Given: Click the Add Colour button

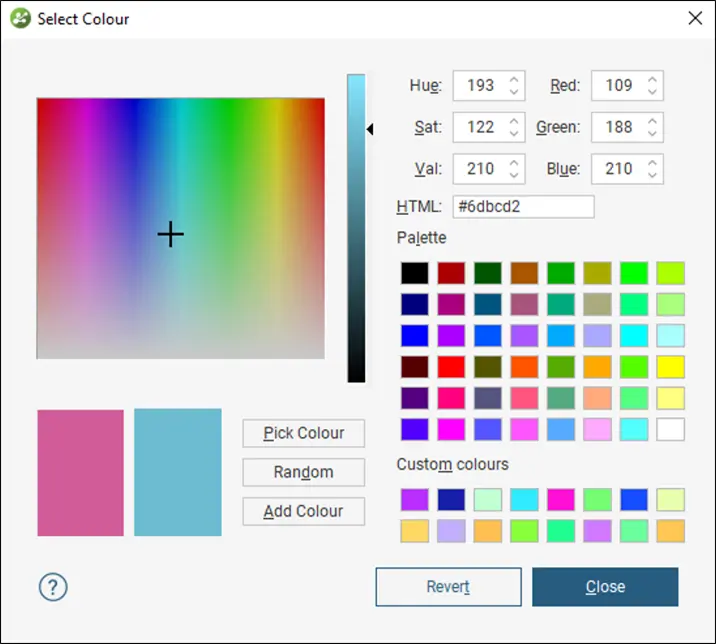Looking at the screenshot, I should [304, 511].
